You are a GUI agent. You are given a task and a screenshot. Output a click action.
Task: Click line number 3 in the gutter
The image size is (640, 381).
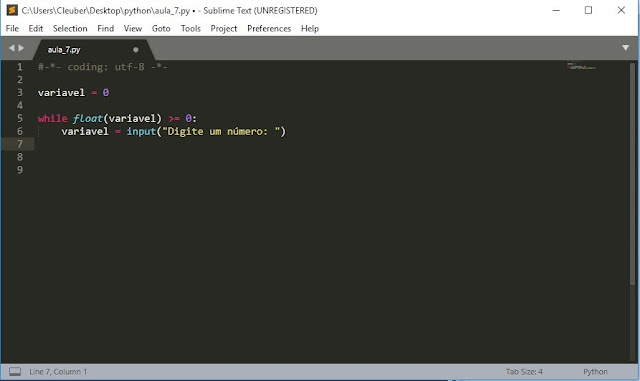coord(20,93)
